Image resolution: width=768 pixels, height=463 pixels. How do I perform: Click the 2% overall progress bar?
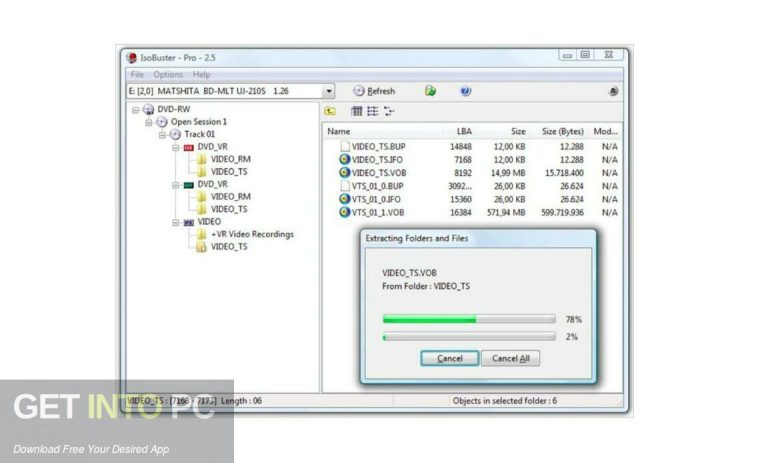tap(469, 337)
